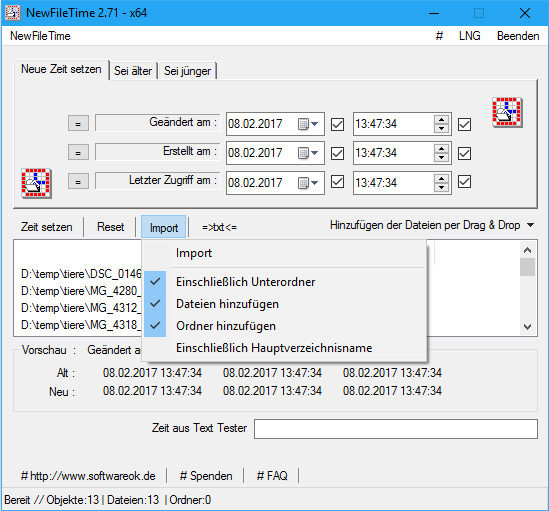This screenshot has width=549, height=511.
Task: Open the # menu in the menu bar
Action: pyautogui.click(x=439, y=36)
